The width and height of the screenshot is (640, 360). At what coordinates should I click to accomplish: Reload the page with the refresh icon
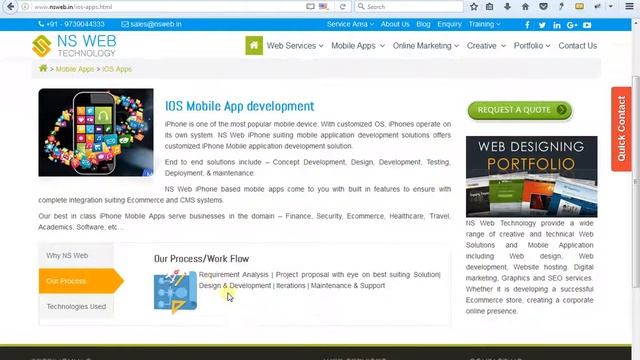pyautogui.click(x=343, y=7)
